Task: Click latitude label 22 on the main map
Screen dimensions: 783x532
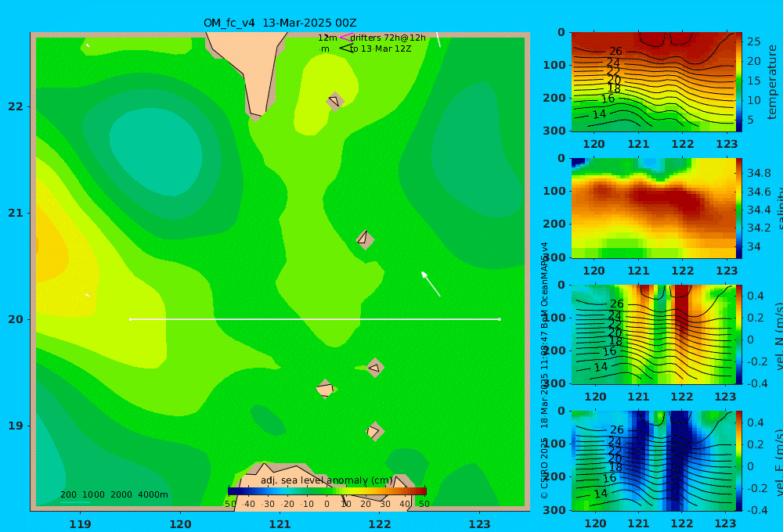Action: click(16, 106)
